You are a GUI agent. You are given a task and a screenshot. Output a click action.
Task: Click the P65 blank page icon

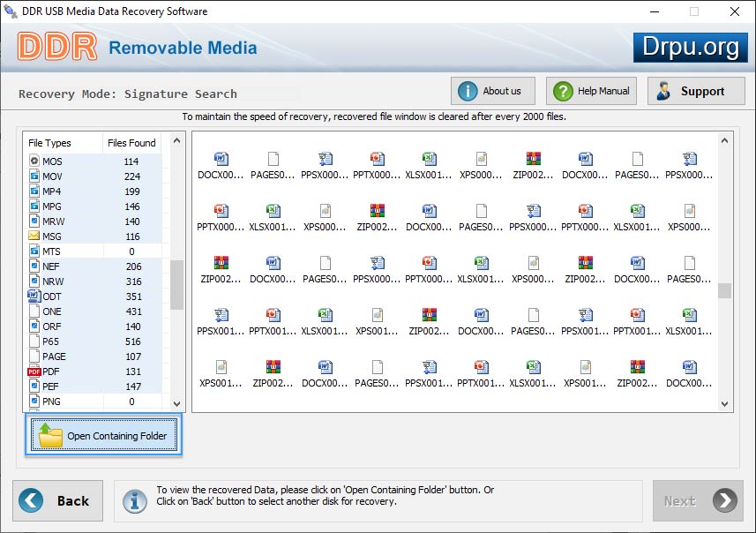tap(34, 341)
